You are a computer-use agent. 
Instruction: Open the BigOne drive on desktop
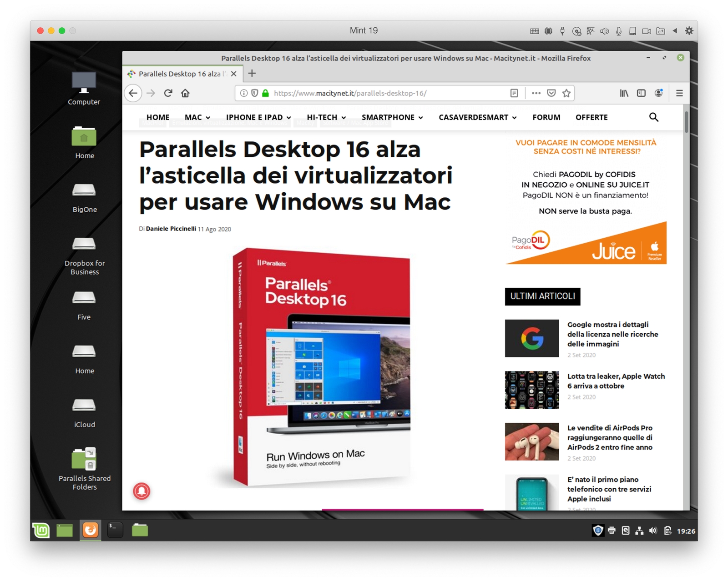click(84, 197)
